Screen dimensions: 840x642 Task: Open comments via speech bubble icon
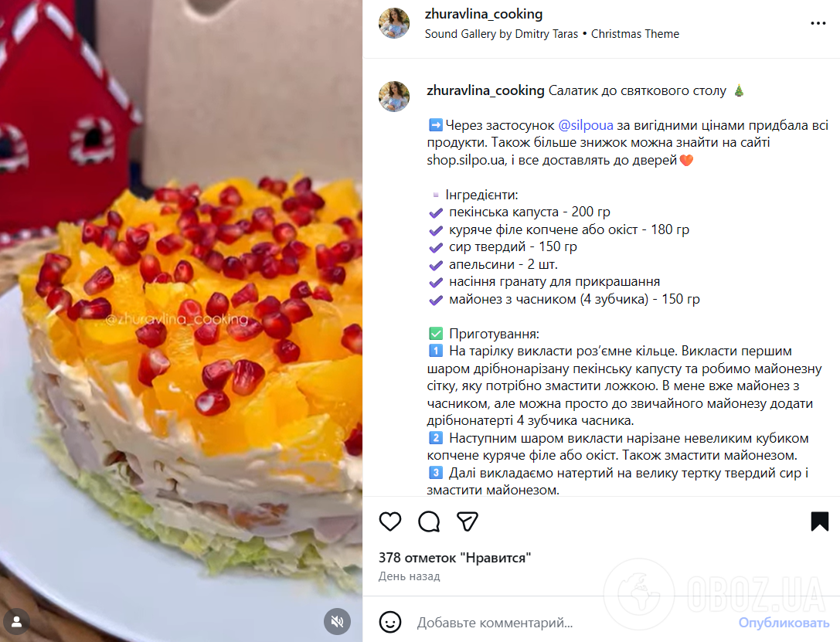tap(429, 521)
